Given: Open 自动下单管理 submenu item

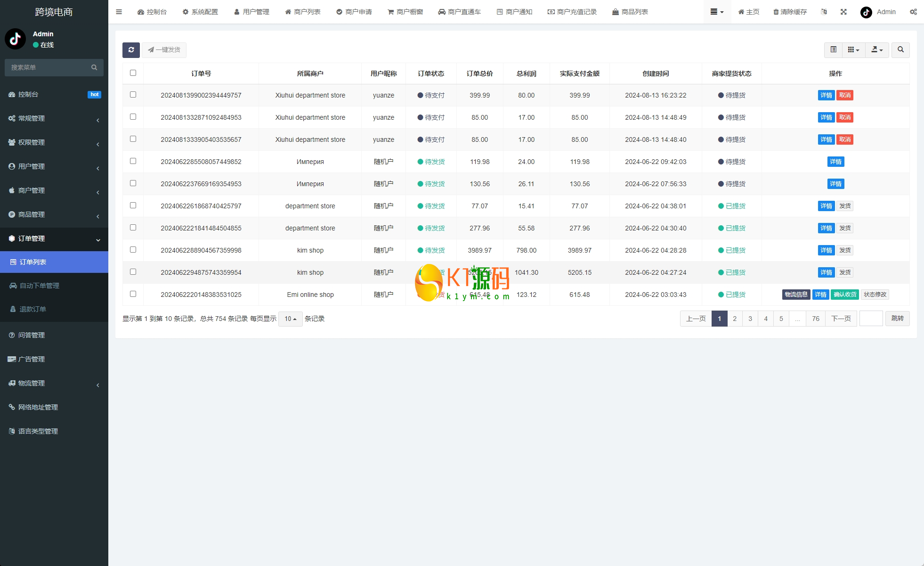Looking at the screenshot, I should (x=54, y=286).
